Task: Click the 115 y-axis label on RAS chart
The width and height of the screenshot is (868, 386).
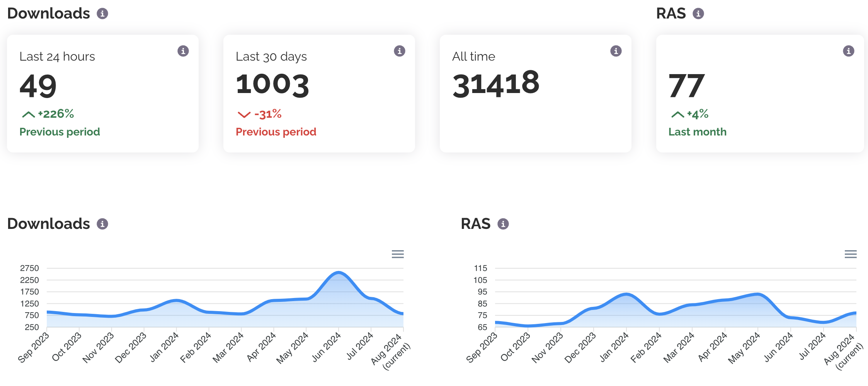Action: 481,268
